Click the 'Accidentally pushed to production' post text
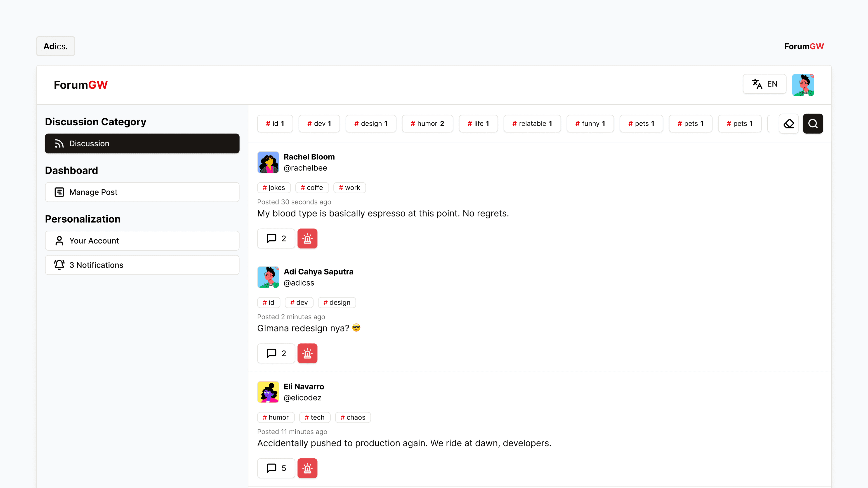Image resolution: width=868 pixels, height=488 pixels. (x=404, y=443)
